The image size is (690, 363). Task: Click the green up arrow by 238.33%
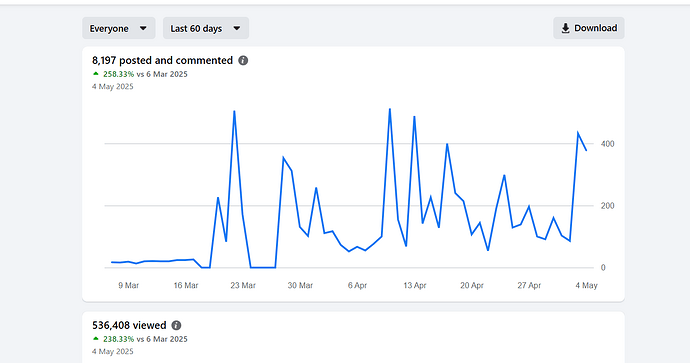tap(96, 339)
